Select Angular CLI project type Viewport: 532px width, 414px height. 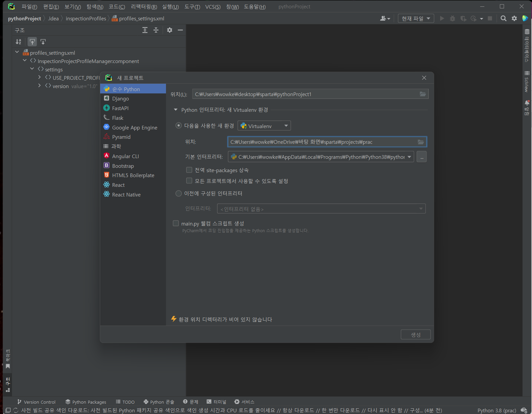pos(133,156)
